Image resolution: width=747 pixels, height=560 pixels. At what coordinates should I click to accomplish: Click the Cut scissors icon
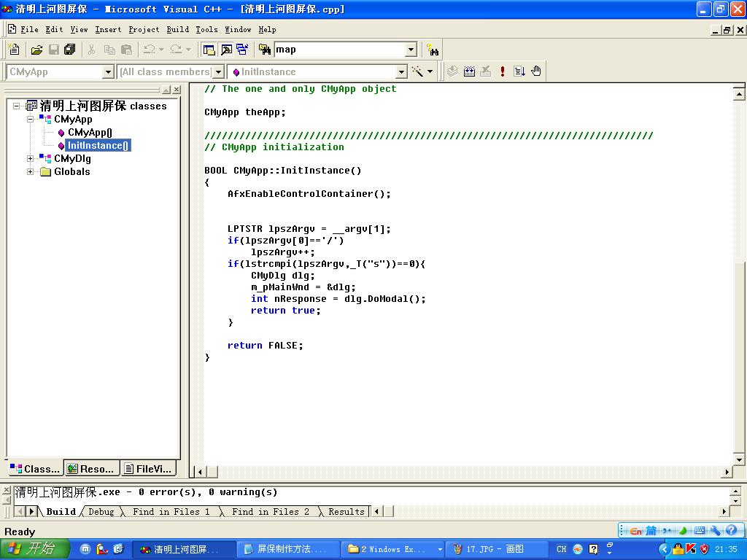tap(91, 50)
